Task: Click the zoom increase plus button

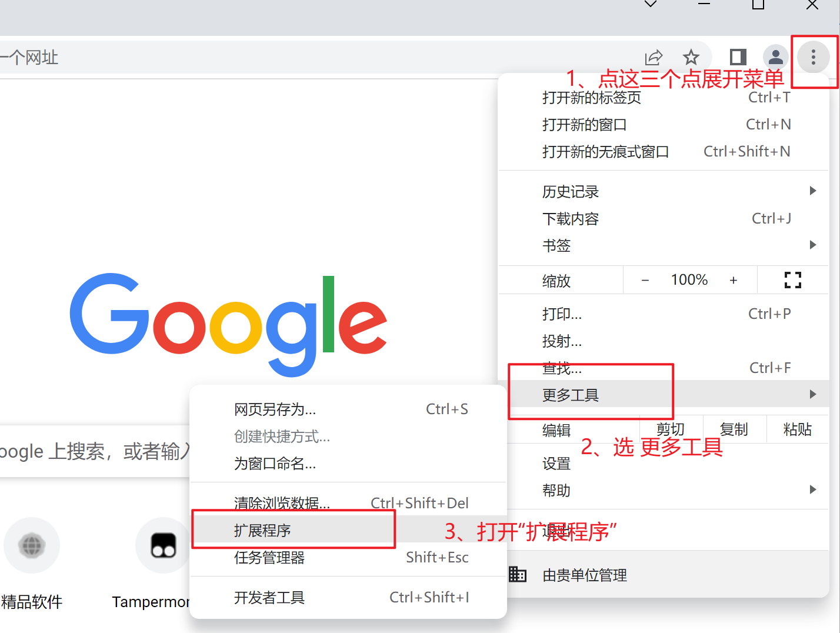Action: tap(734, 279)
